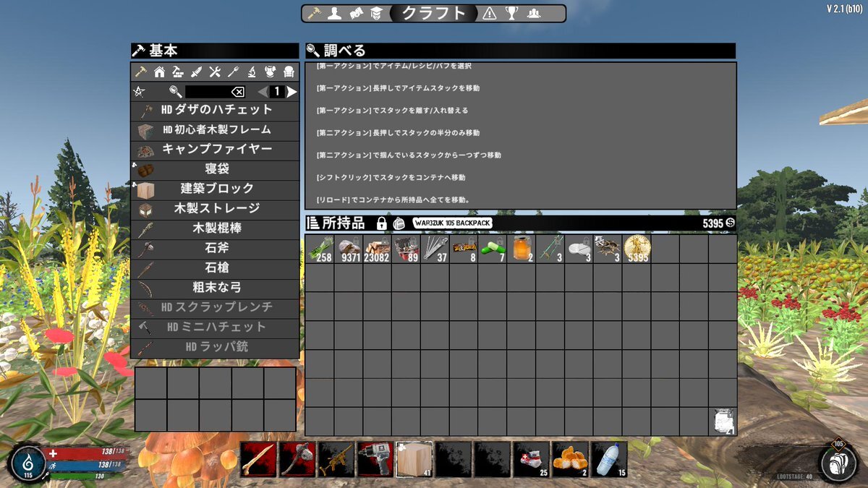This screenshot has width=868, height=488.
Task: Select the 建築ブロック recipe
Action: tap(215, 189)
